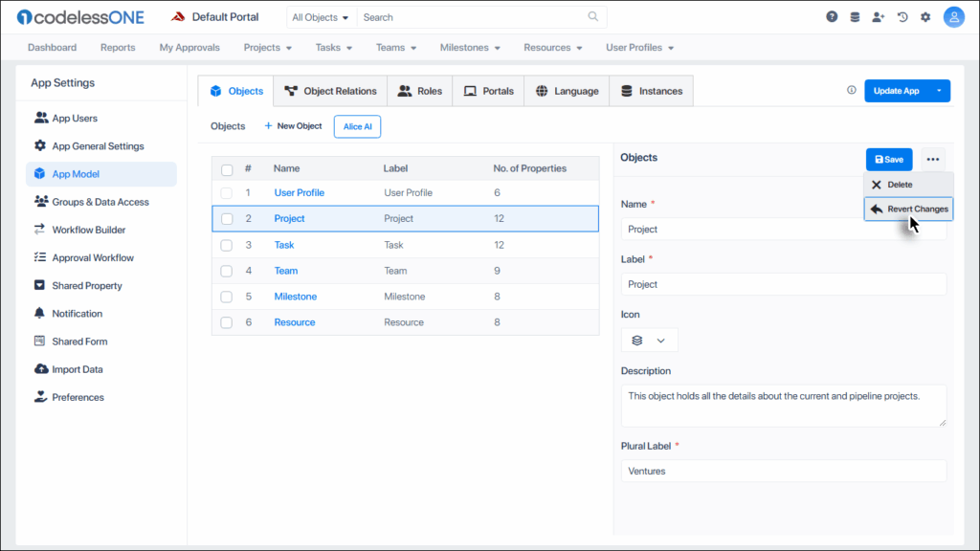Open the All Objects dropdown
This screenshot has width=980, height=551.
[321, 17]
